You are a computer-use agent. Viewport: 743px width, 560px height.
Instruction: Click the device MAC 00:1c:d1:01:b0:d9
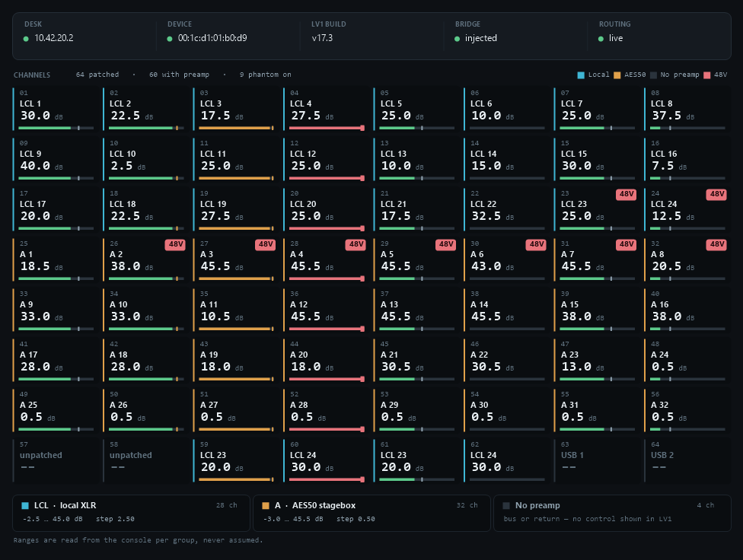tap(212, 38)
